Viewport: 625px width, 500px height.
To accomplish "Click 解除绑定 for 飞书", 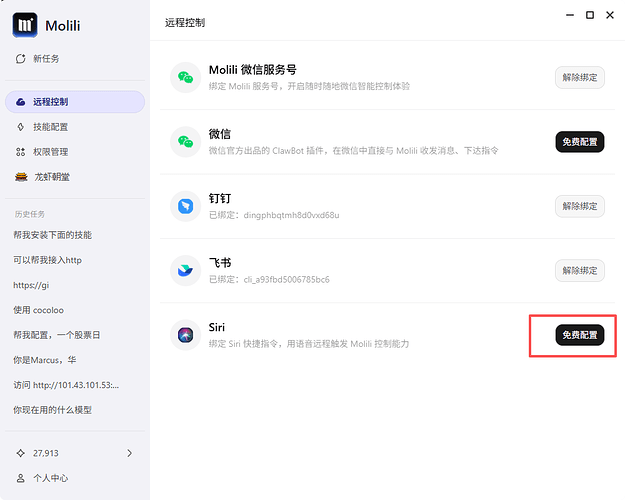I will tap(580, 270).
